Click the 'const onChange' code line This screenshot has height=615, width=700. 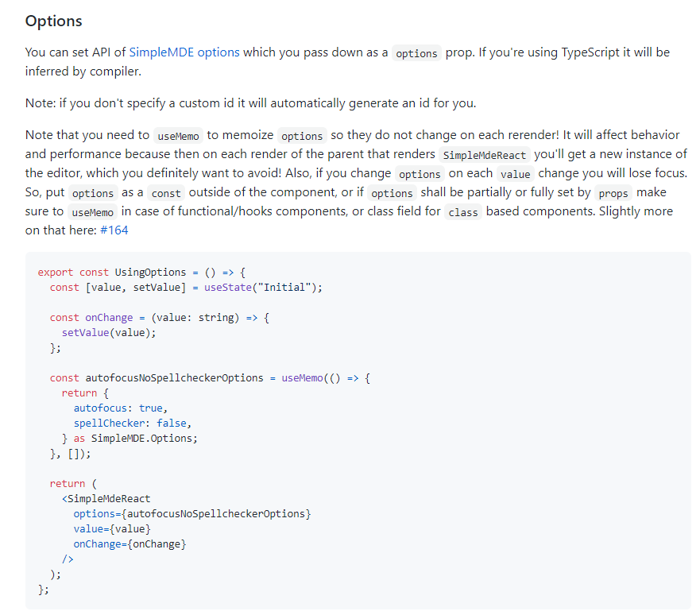click(x=160, y=317)
